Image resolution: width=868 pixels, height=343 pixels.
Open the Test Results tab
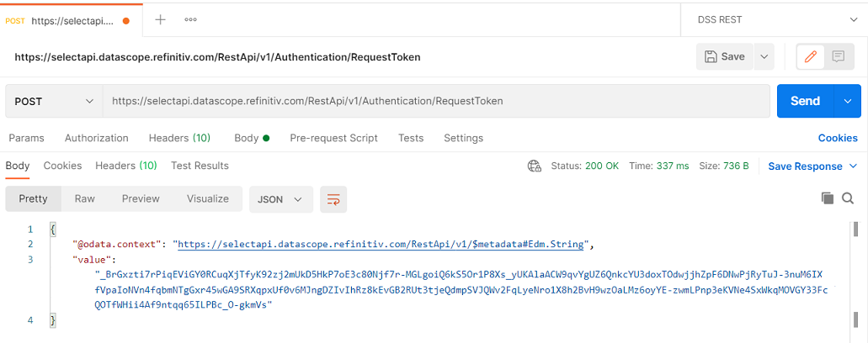200,166
